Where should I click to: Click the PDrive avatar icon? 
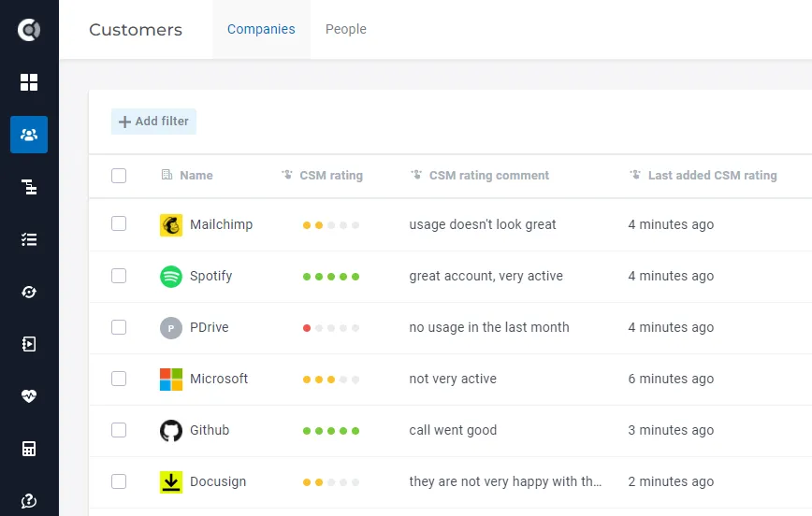click(x=171, y=327)
